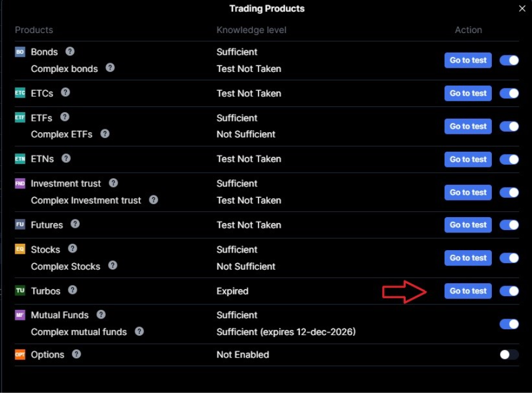Screen dimensions: 532x393
Task: Go to test for Turbos
Action: [x=468, y=291]
